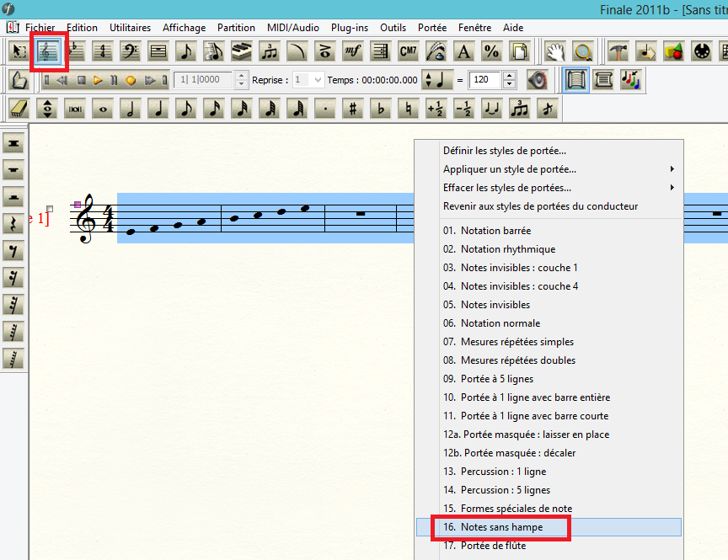Image resolution: width=728 pixels, height=560 pixels.
Task: Activate the Zoom magnifier tool
Action: click(x=582, y=52)
